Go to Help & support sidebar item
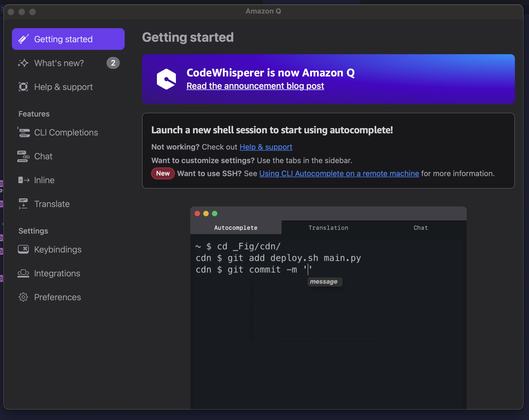Screen dimensions: 529x420 point(68,87)
